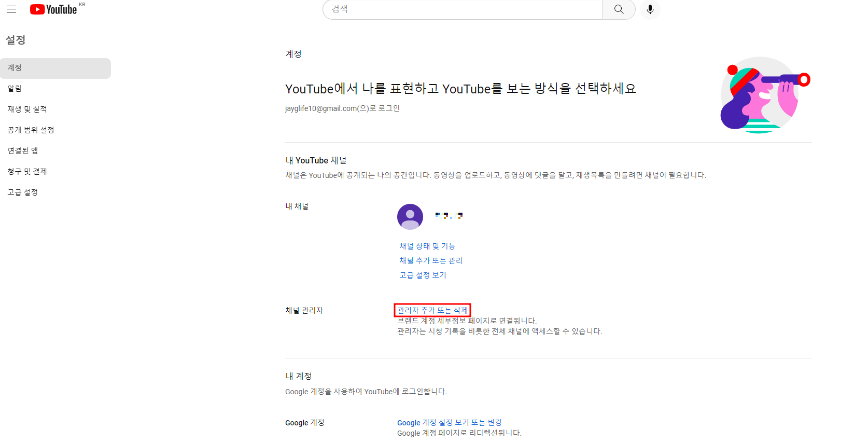This screenshot has height=443, width=868.
Task: Go to YouTube home via logo
Action: [53, 9]
